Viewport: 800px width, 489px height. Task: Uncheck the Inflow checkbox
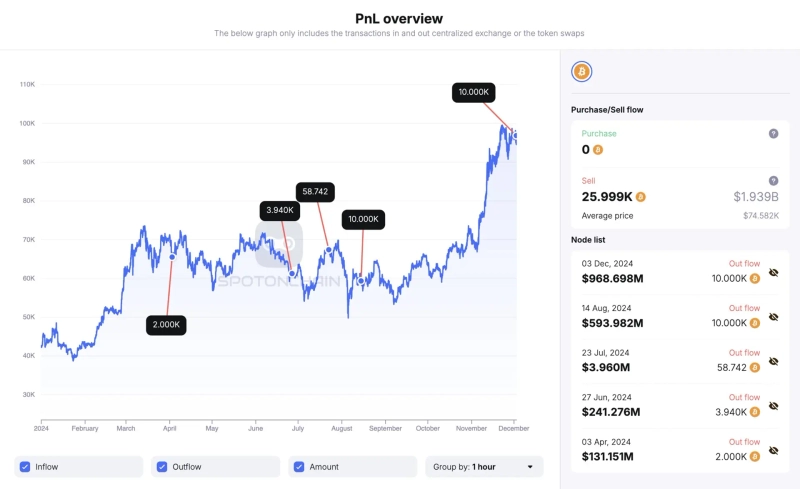click(25, 467)
